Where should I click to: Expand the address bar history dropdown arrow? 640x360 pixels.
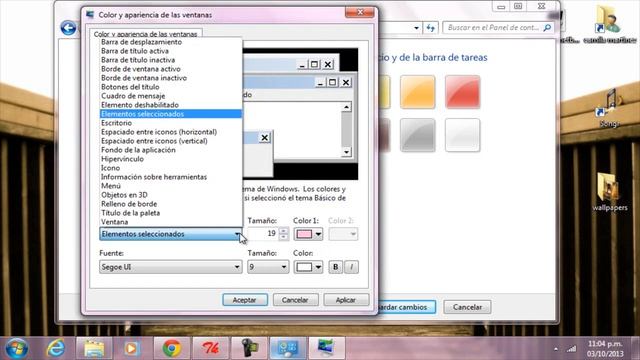pyautogui.click(x=416, y=28)
